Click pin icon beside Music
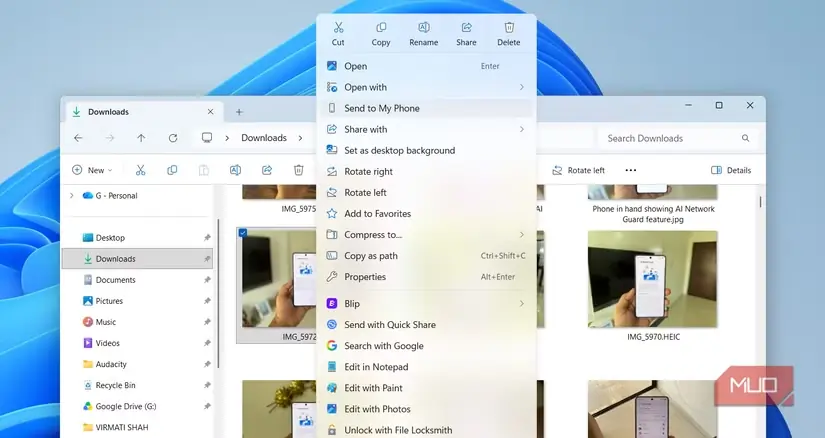The width and height of the screenshot is (825, 438). tap(207, 322)
